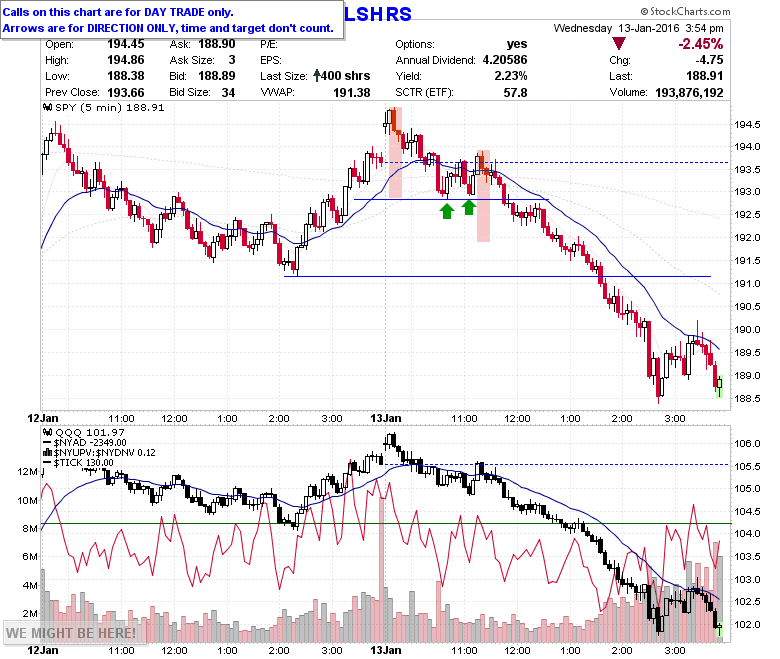Click the Ask Size value 3
Image resolution: width=780 pixels, height=659 pixels.
(x=232, y=60)
